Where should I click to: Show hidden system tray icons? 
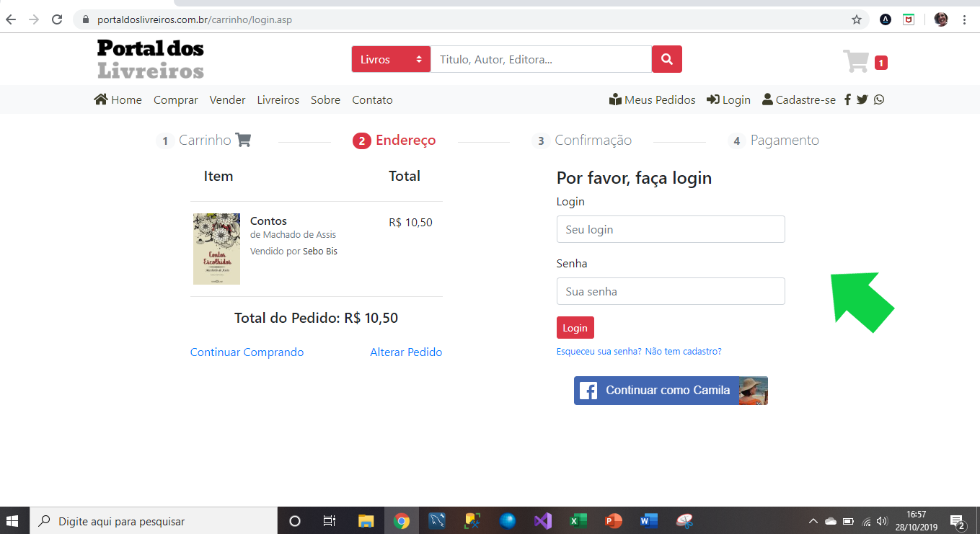(813, 521)
